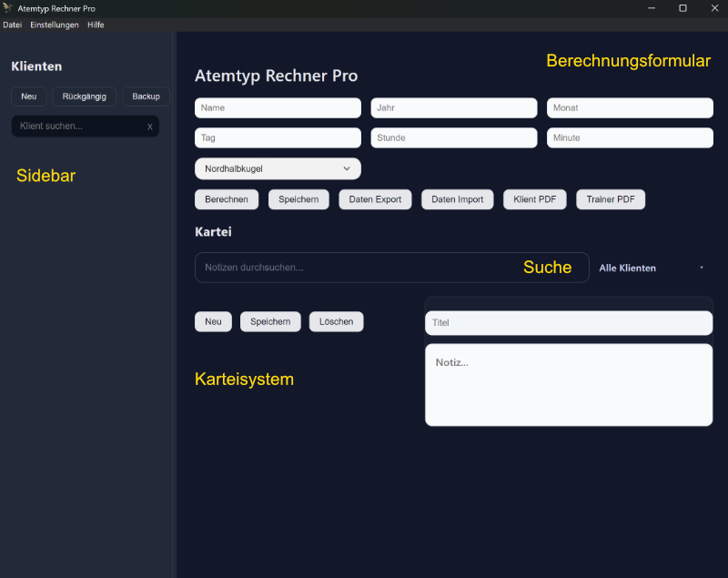This screenshot has height=578, width=728.
Task: Focus the Name input field
Action: (x=278, y=107)
